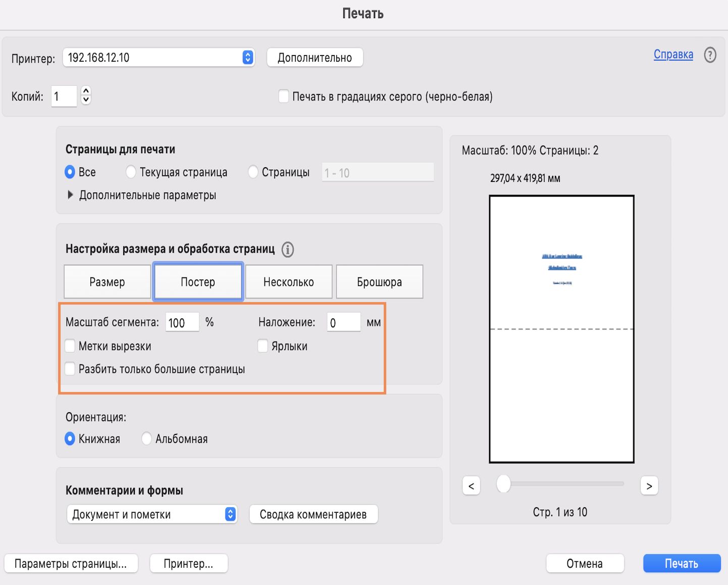Select Альбомная orientation
The image size is (728, 585).
[146, 438]
